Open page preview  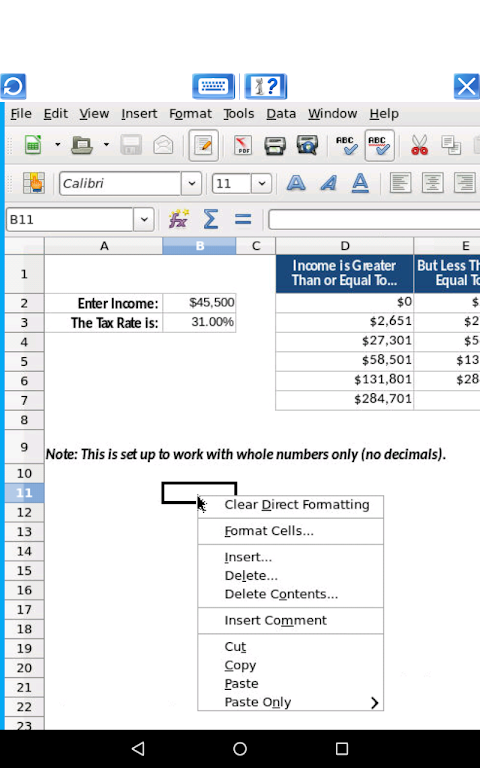307,144
